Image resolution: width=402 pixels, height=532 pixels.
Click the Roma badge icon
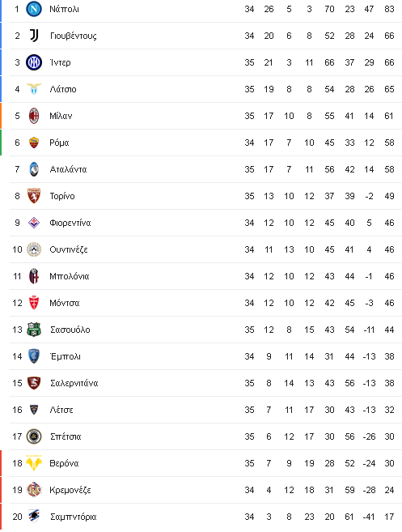(x=34, y=143)
